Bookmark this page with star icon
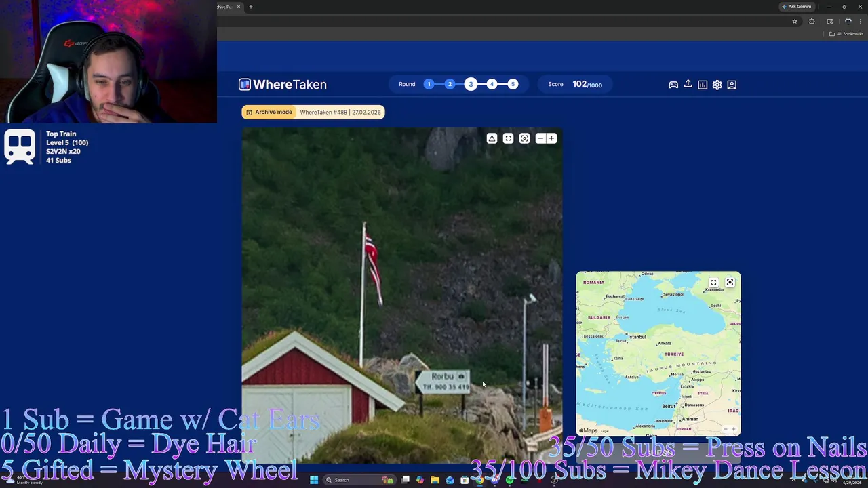This screenshot has height=488, width=868. 795,21
